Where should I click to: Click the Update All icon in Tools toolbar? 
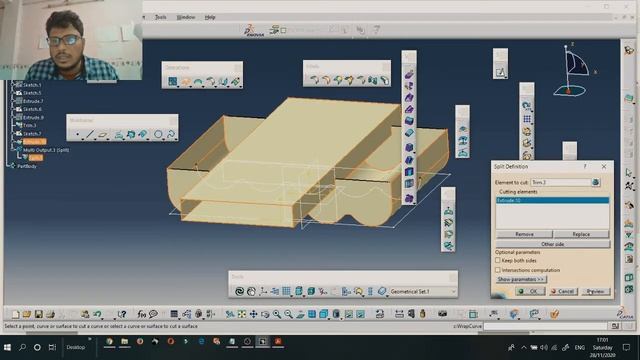pyautogui.click(x=239, y=291)
